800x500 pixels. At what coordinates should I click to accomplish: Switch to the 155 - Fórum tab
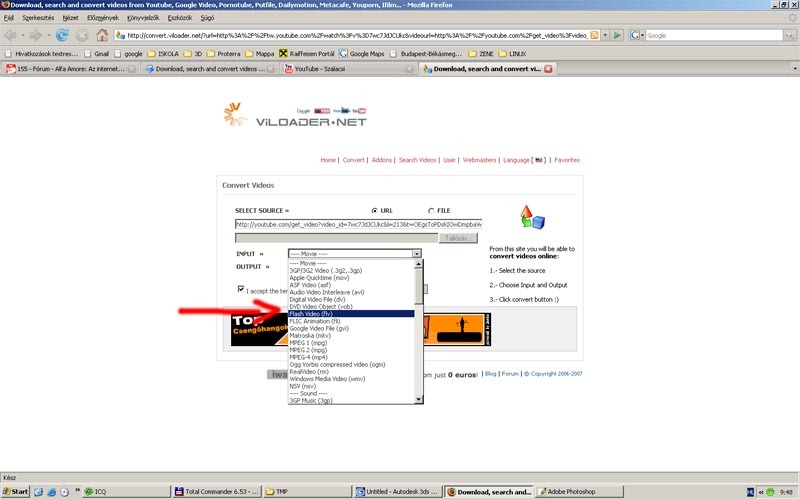tap(70, 69)
